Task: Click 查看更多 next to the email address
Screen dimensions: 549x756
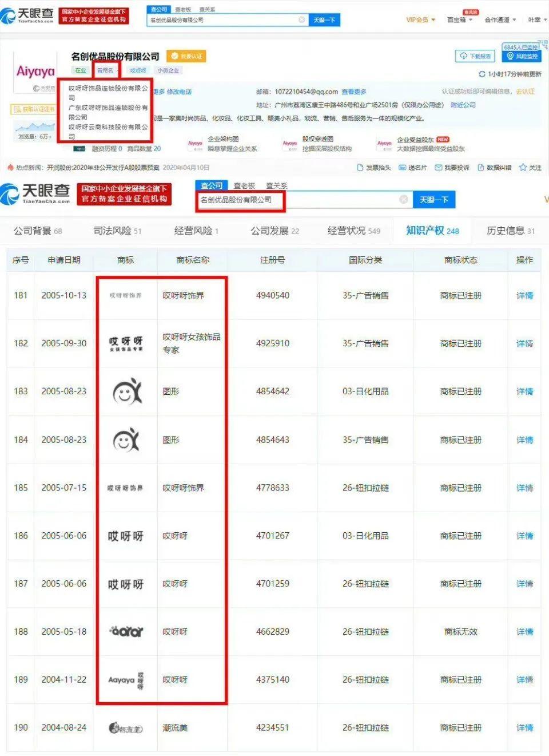Action: point(354,92)
